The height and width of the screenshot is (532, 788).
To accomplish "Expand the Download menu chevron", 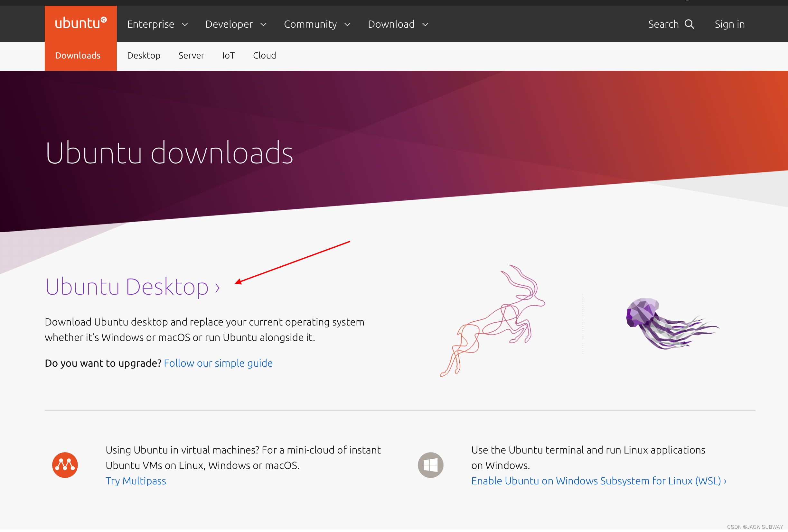I will coord(425,24).
